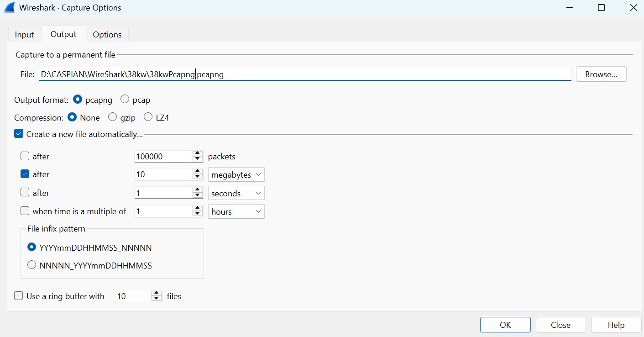Click the megabytes value field showing 10
This screenshot has width=644, height=337.
[163, 174]
